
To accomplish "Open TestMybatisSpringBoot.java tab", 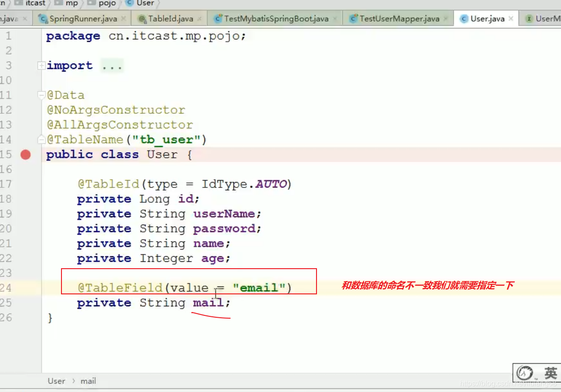I will tap(276, 19).
